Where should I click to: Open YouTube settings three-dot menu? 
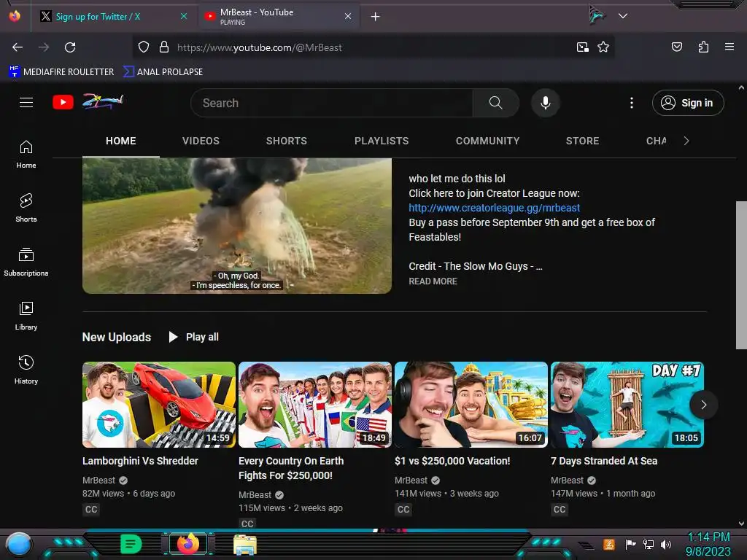click(632, 103)
